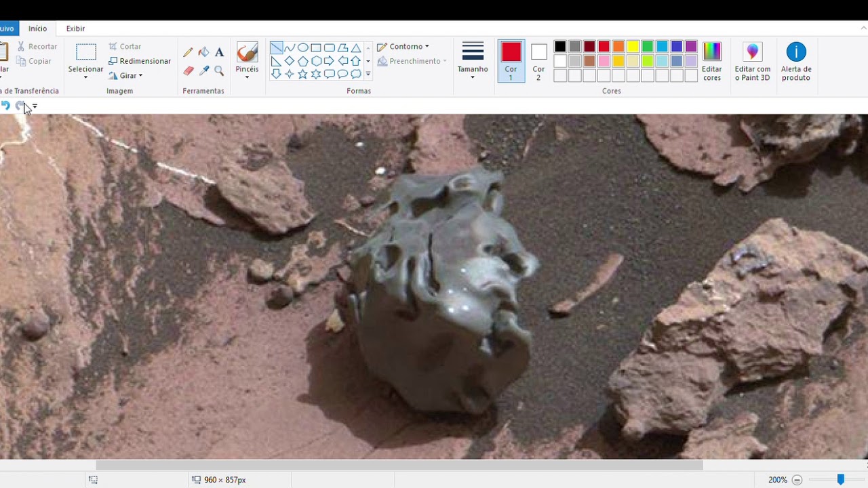Switch to the Exibir tab
Image resolution: width=868 pixels, height=488 pixels.
coord(75,28)
